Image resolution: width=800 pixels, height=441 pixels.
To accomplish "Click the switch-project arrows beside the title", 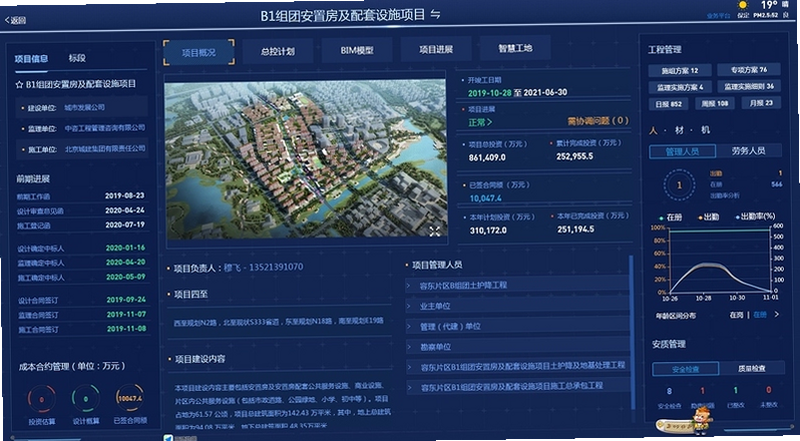I will click(x=435, y=14).
